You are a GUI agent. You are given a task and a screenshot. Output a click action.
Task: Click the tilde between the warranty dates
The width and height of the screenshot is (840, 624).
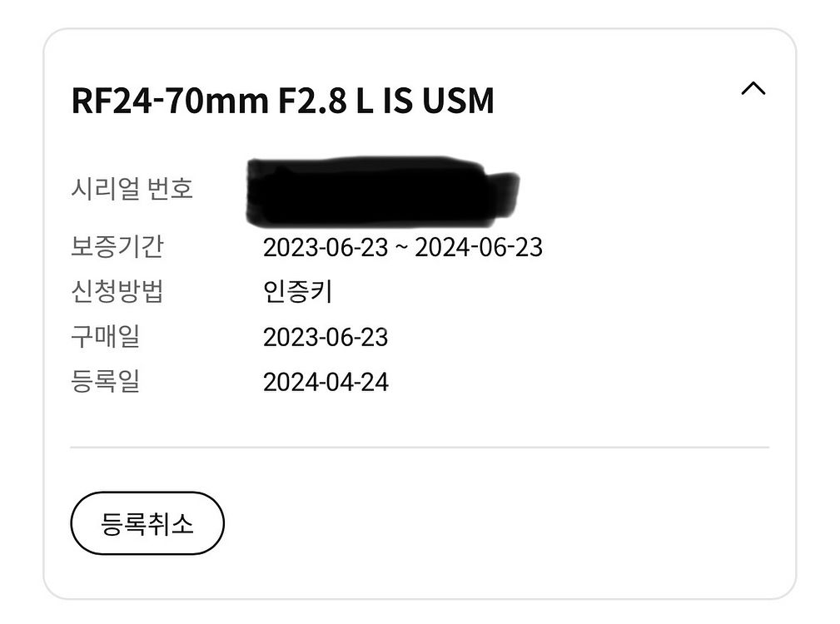(x=401, y=248)
